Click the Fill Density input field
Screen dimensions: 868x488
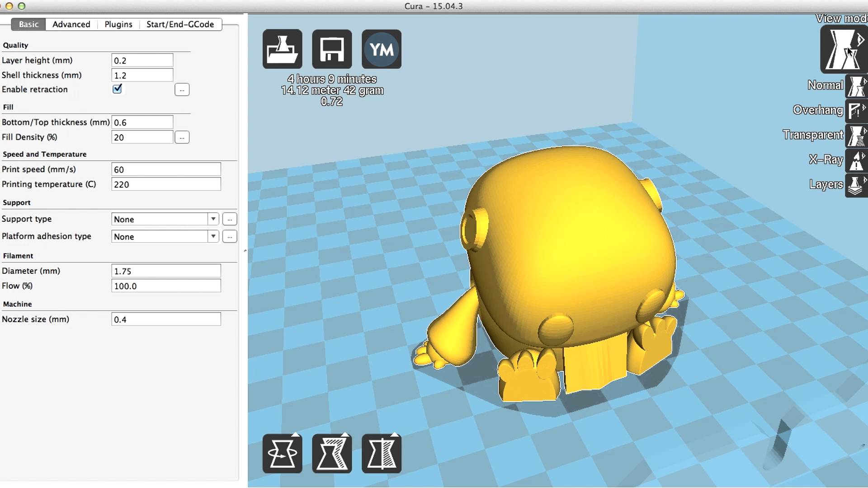(142, 137)
